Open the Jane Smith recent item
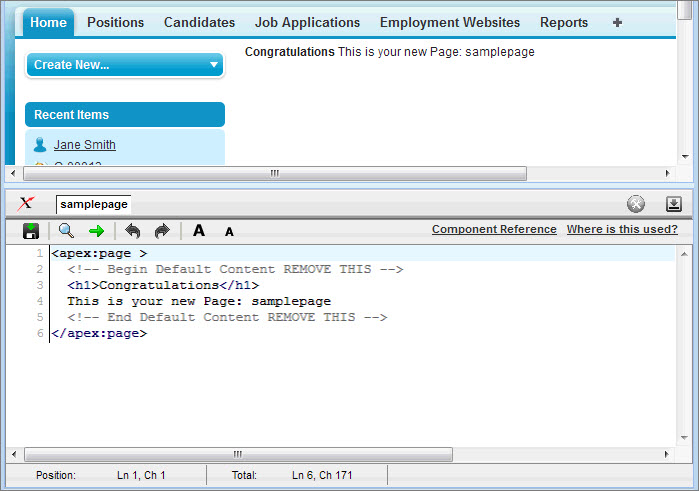 coord(85,144)
